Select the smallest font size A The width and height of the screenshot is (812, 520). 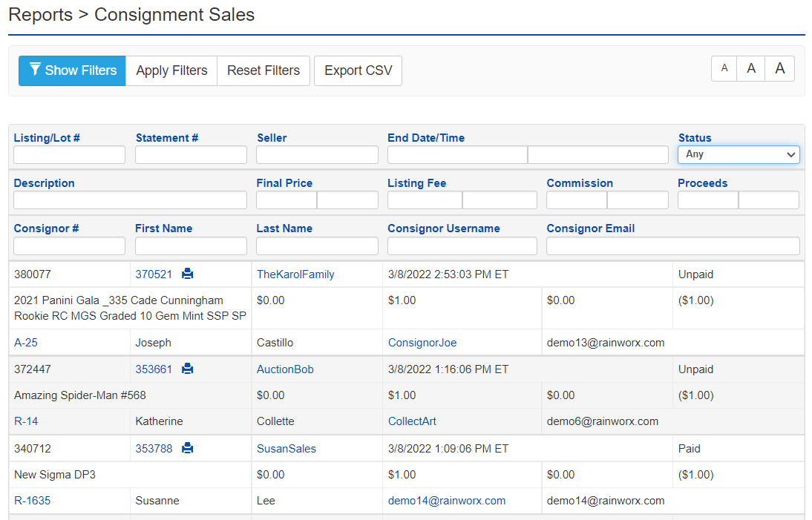tap(724, 68)
